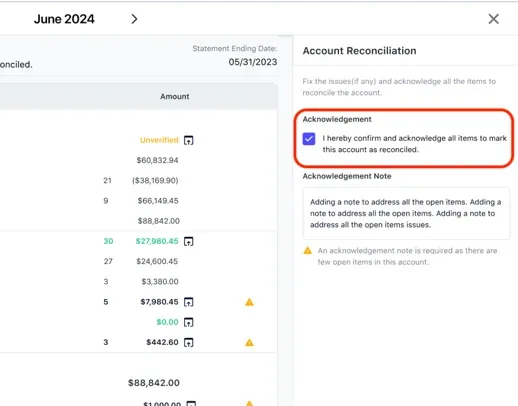Open upload icon beside $27,980.45
This screenshot has height=406, width=518.
tap(189, 241)
